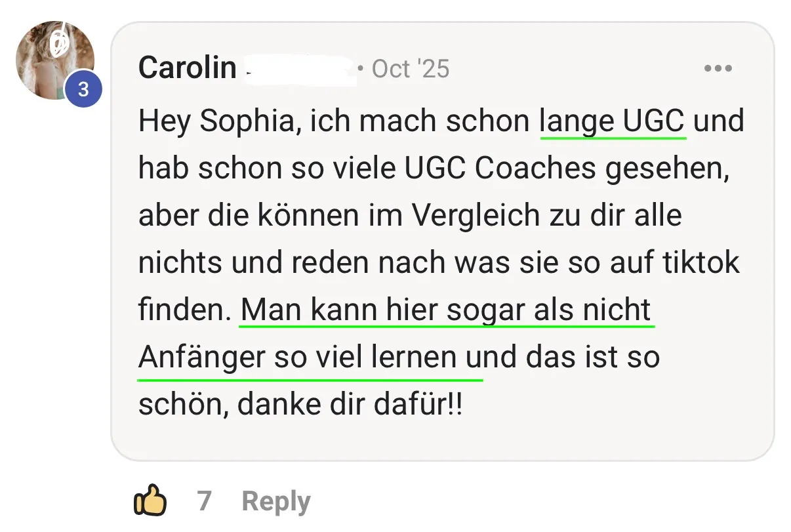Image resolution: width=791 pixels, height=532 pixels.
Task: Click the name Carolin
Action: [186, 66]
